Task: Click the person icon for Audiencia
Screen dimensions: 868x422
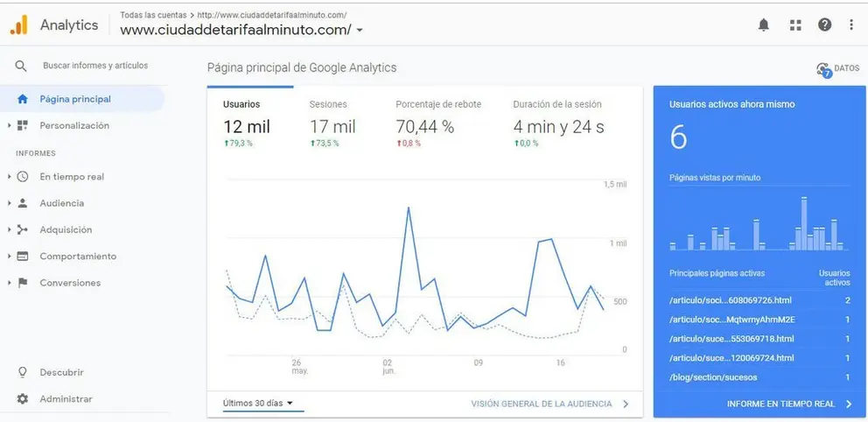Action: click(22, 203)
